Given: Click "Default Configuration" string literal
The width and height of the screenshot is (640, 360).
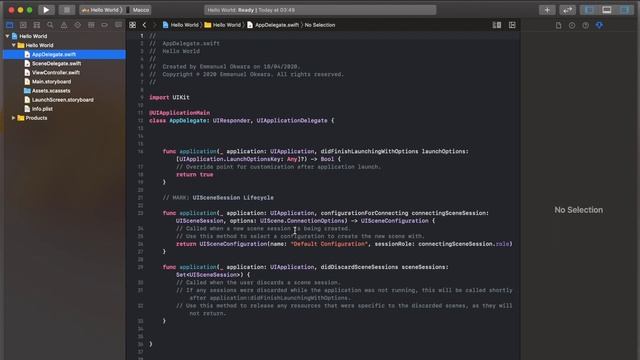Looking at the screenshot, I should [x=329, y=244].
